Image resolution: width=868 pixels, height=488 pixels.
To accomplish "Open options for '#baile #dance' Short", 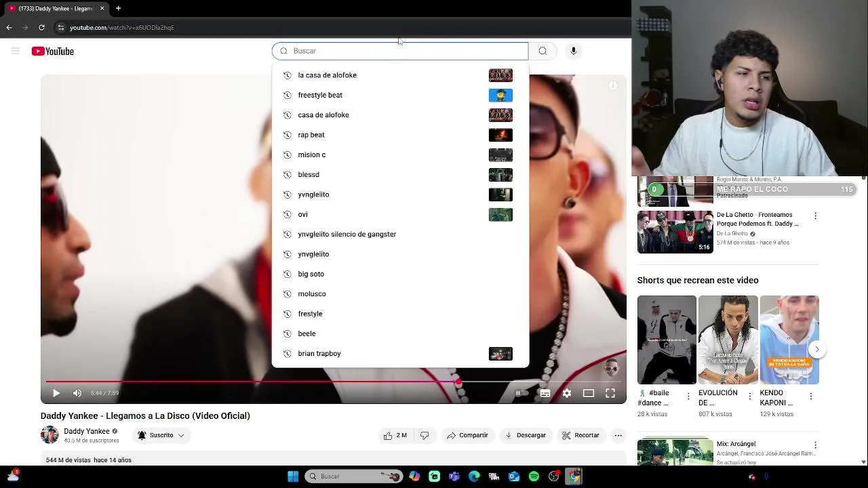I will (x=688, y=396).
